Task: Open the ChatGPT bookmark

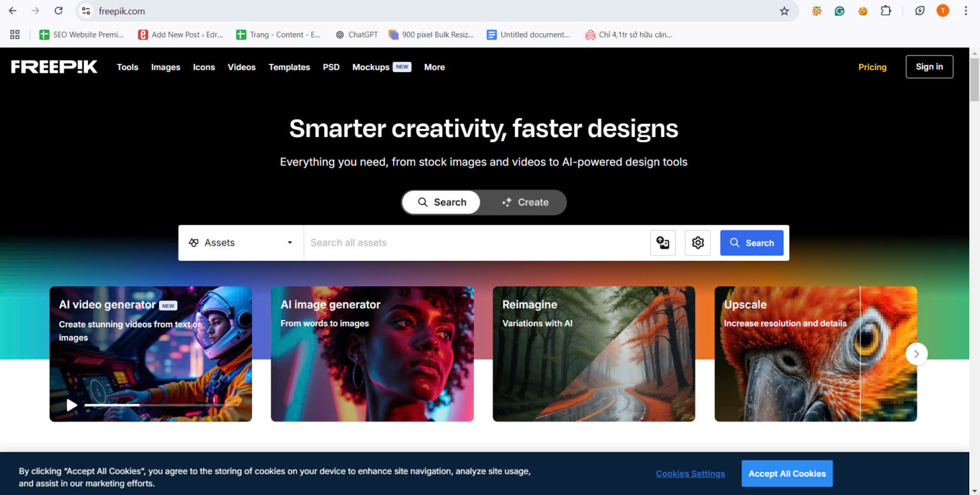Action: (x=355, y=34)
